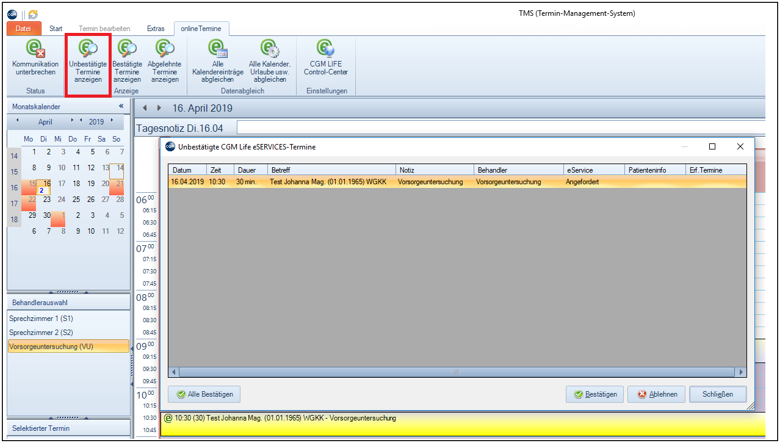Viewport: 780px width, 443px height.
Task: Go to previous day arrow
Action: tap(144, 108)
